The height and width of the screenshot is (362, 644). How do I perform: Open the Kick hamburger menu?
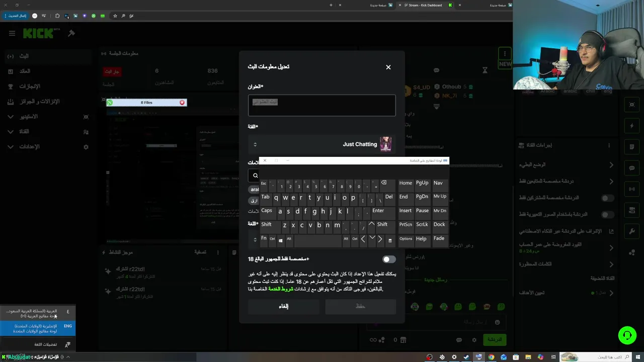point(12,33)
